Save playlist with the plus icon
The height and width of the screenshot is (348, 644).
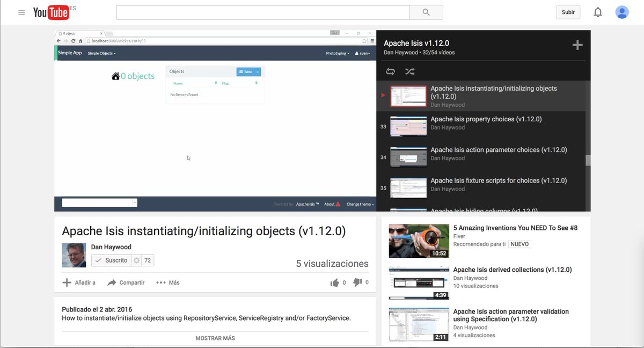[x=577, y=45]
